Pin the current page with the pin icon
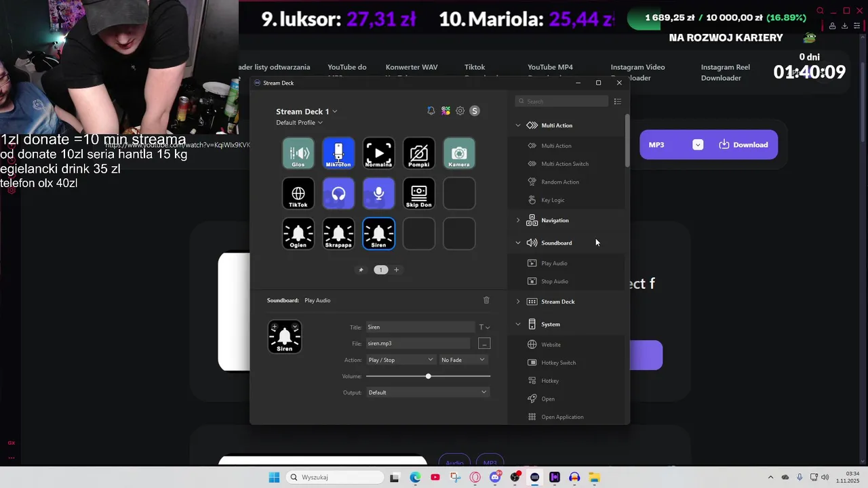The height and width of the screenshot is (488, 868). pos(361,270)
